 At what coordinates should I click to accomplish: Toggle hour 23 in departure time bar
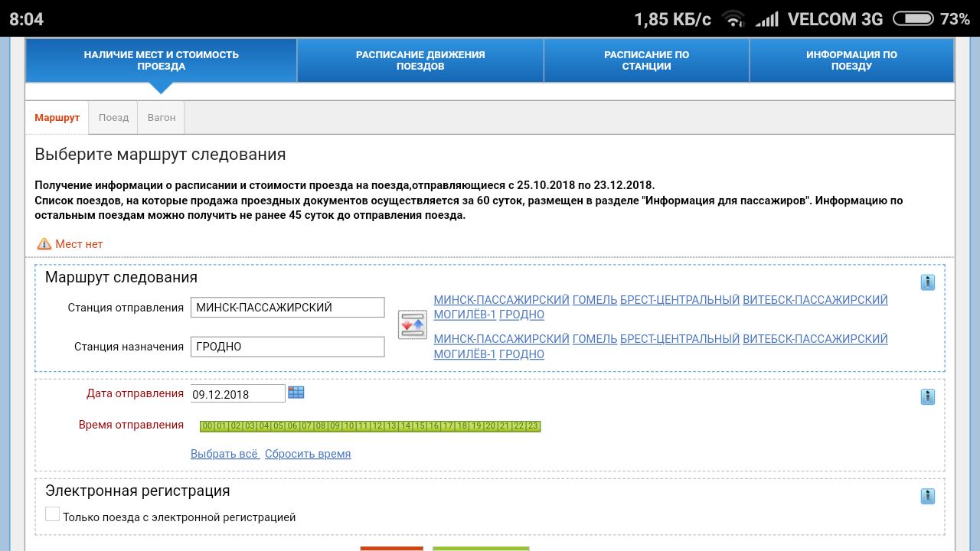tap(533, 426)
